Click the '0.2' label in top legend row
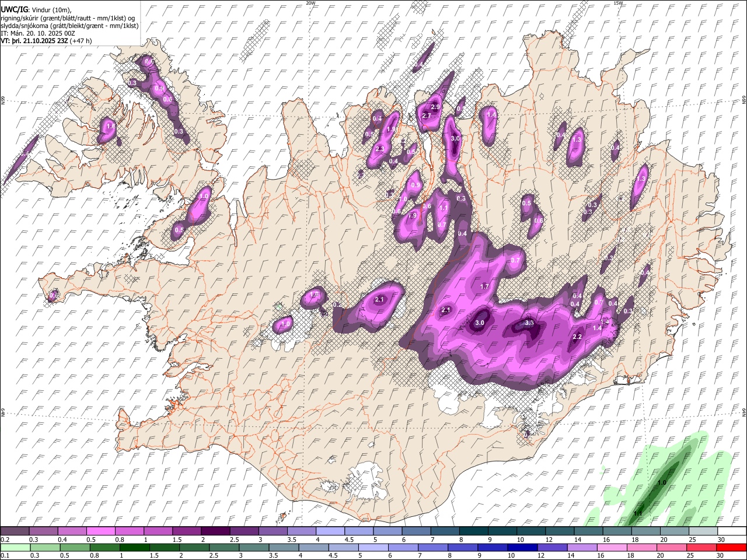Screen dimensions: 747x560 click(x=5, y=540)
